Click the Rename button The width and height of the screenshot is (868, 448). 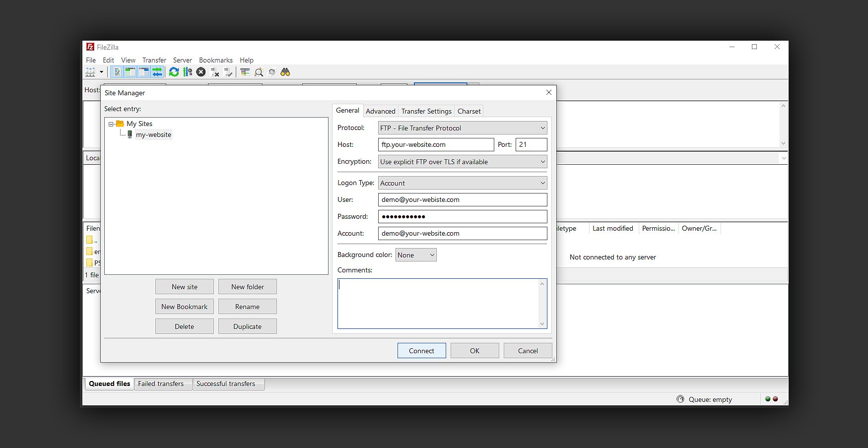point(248,307)
